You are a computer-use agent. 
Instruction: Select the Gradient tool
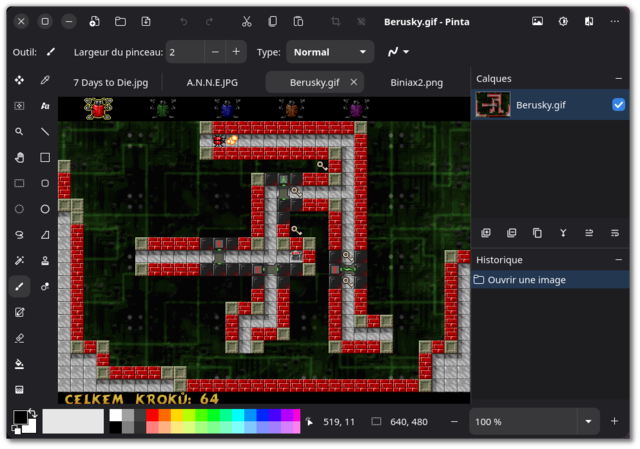point(19,389)
